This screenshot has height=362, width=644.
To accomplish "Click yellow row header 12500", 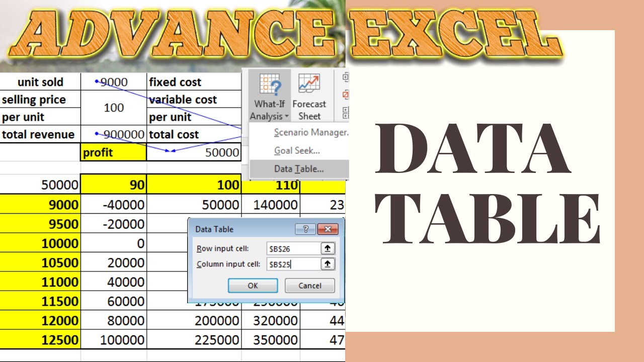I will (x=40, y=339).
